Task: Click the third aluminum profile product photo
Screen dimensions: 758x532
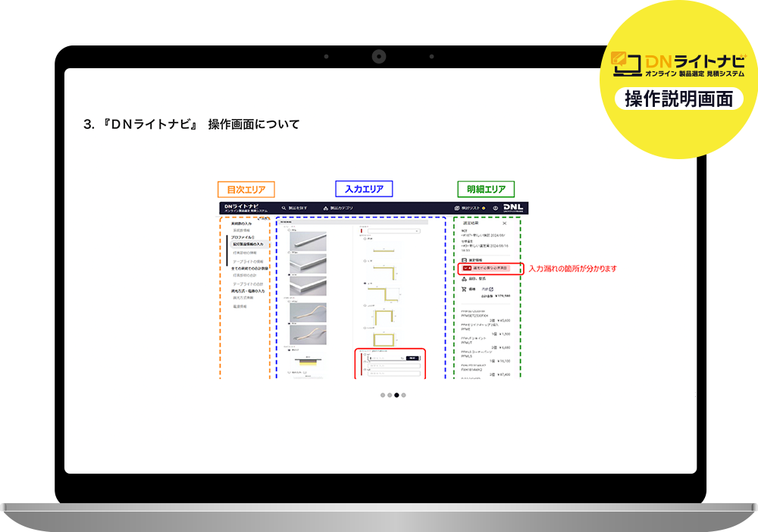Action: tap(308, 286)
